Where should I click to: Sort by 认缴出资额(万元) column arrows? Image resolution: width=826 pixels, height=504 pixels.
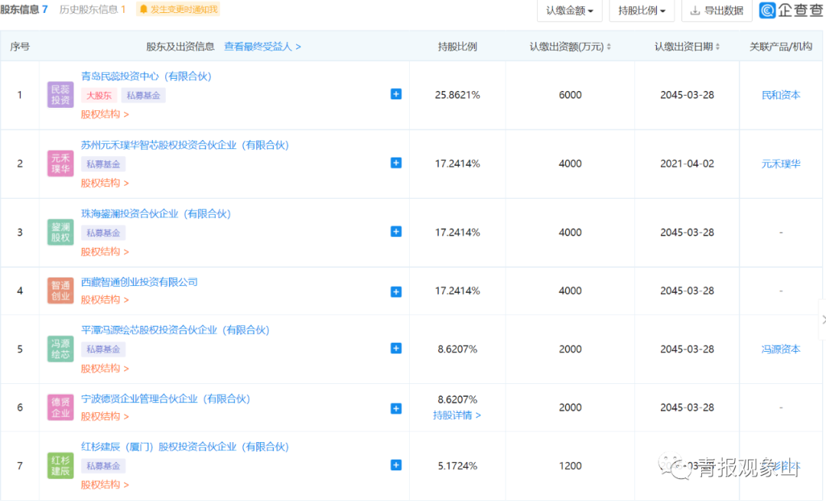point(609,47)
